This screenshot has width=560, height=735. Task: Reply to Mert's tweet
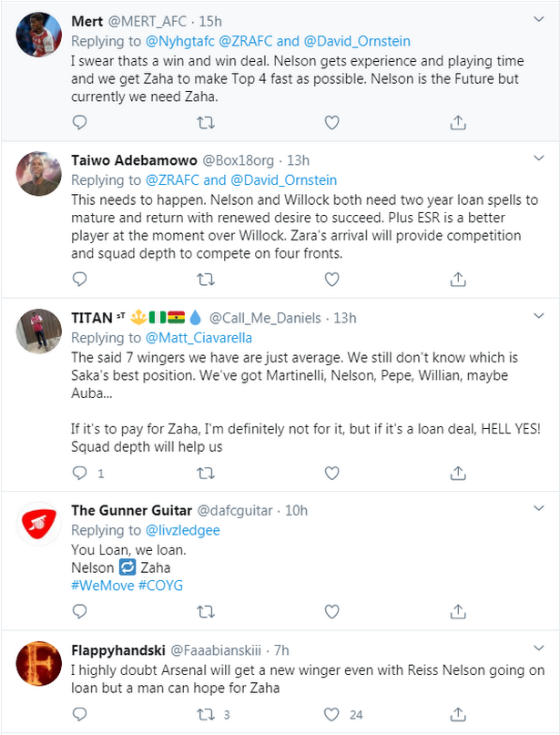point(79,122)
